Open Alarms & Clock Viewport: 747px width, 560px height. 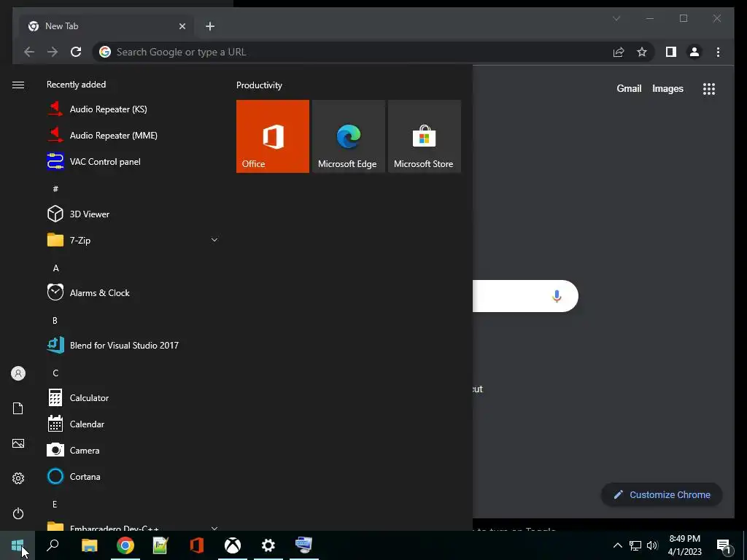coord(133,293)
